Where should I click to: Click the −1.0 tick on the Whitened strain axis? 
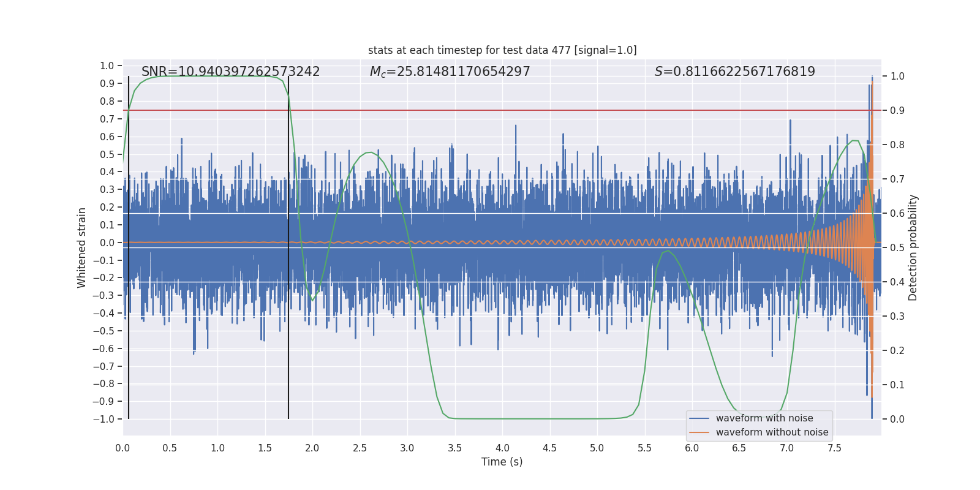104,419
